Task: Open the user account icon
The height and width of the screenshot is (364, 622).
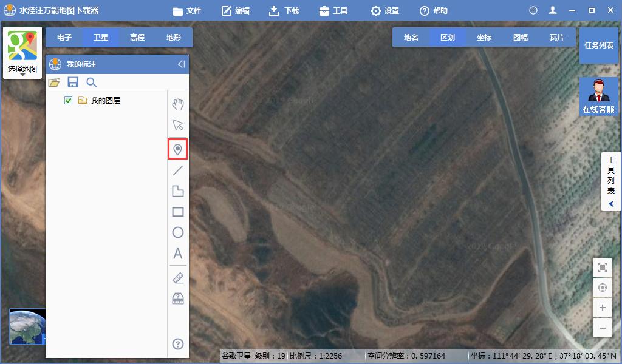Action: pos(553,10)
